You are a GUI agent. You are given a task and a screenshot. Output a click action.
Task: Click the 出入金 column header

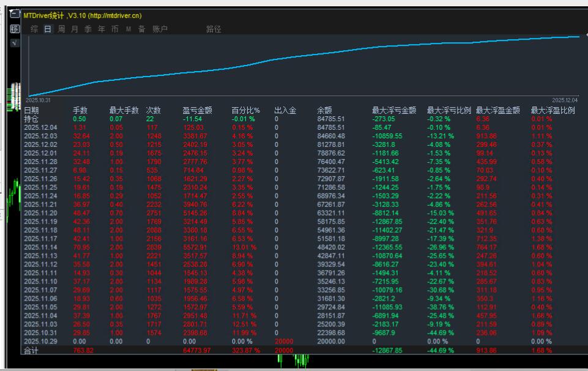point(285,110)
